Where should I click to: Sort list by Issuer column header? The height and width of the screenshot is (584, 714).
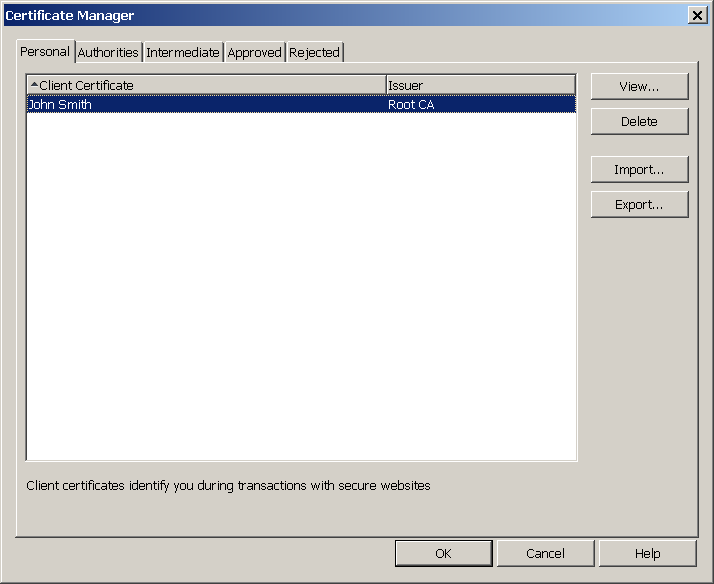click(x=480, y=85)
